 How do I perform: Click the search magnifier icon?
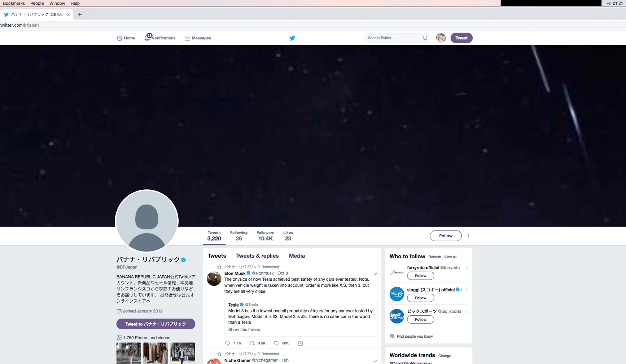click(x=425, y=38)
